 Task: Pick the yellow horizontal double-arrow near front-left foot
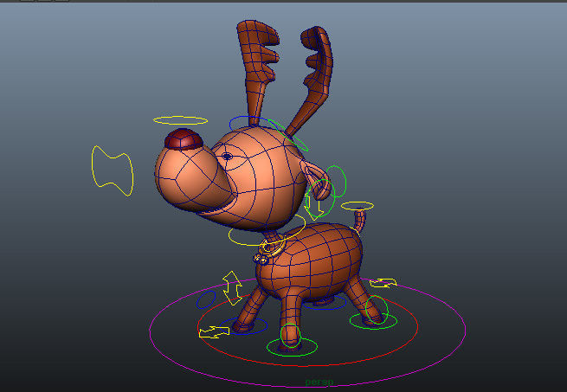[x=214, y=332]
